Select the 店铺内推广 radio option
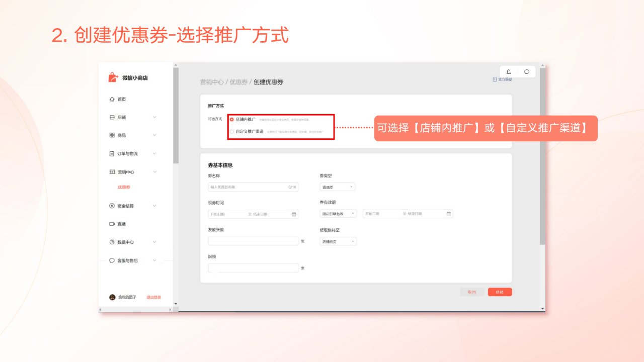This screenshot has width=644, height=362. (x=232, y=119)
